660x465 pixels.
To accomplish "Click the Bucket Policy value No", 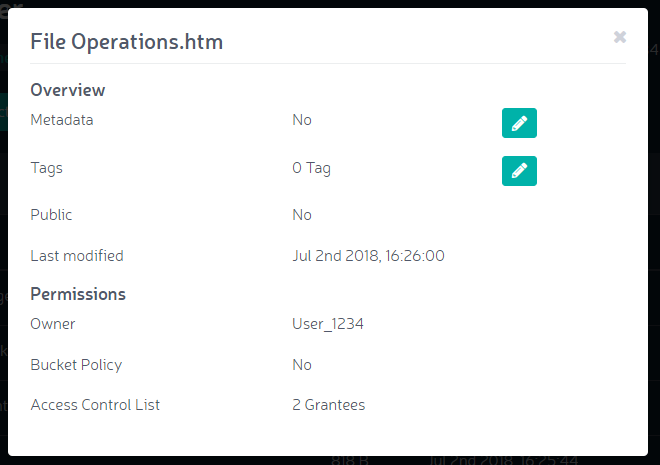I will (x=302, y=364).
